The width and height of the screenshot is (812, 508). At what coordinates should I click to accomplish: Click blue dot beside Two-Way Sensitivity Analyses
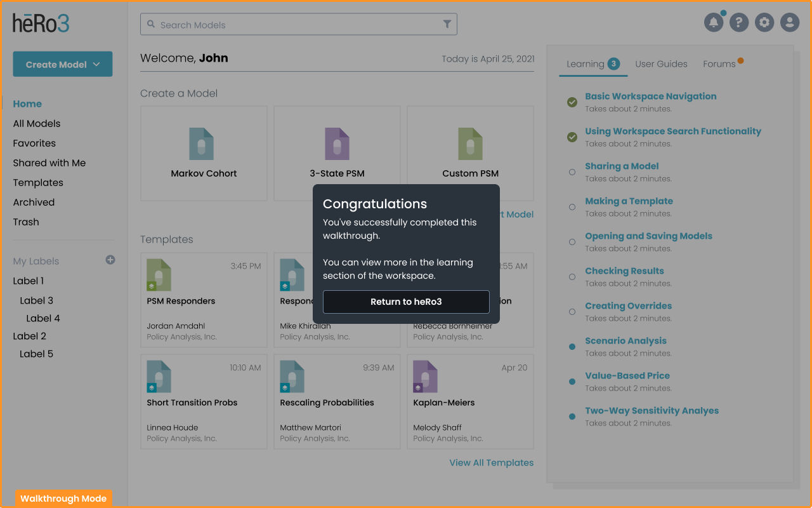572,417
